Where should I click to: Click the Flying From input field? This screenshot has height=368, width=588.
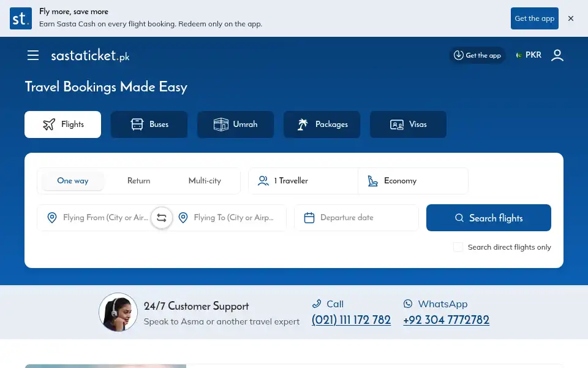pos(99,217)
